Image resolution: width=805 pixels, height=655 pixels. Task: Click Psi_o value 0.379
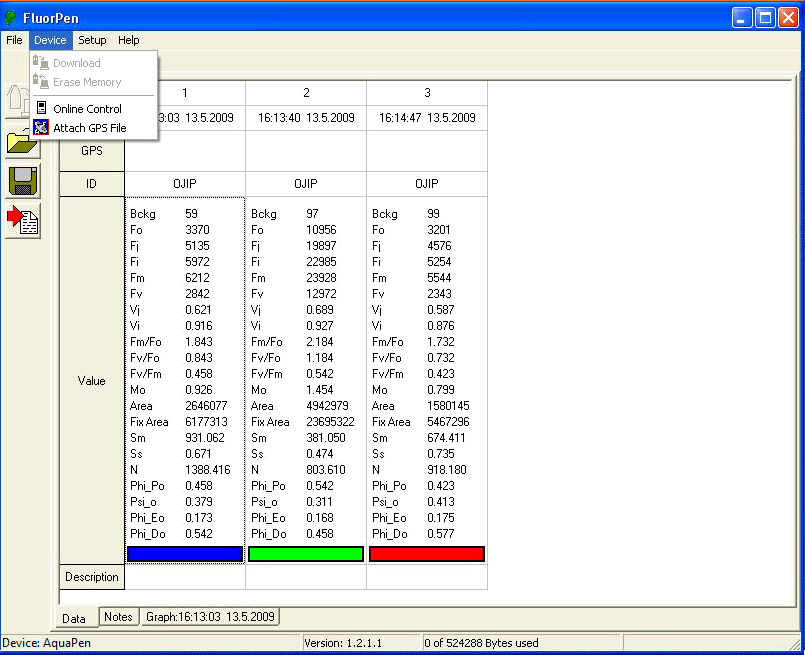coord(198,502)
